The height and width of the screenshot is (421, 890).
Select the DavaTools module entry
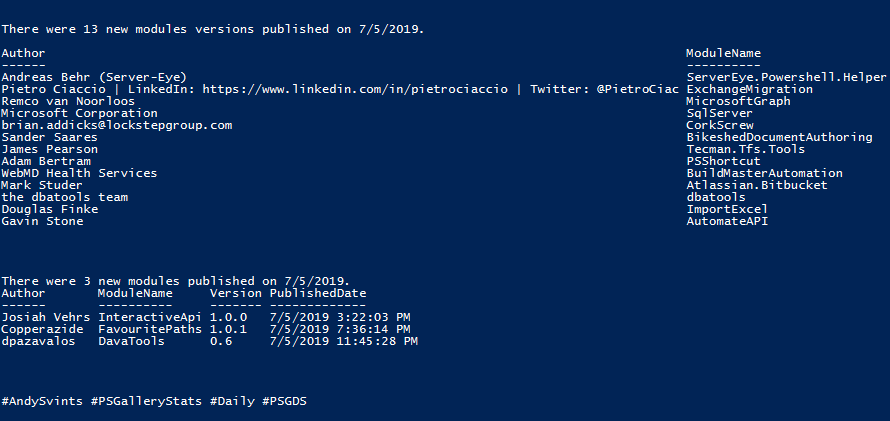click(131, 341)
